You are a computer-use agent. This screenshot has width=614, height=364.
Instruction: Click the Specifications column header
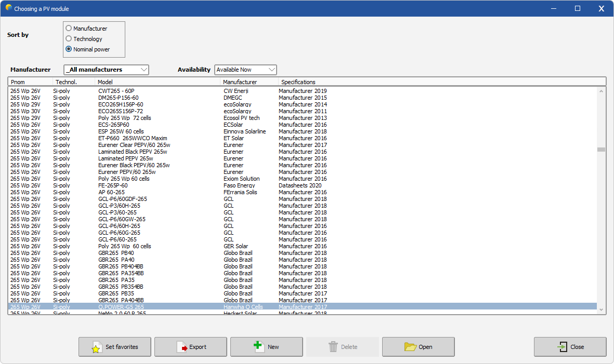442,82
